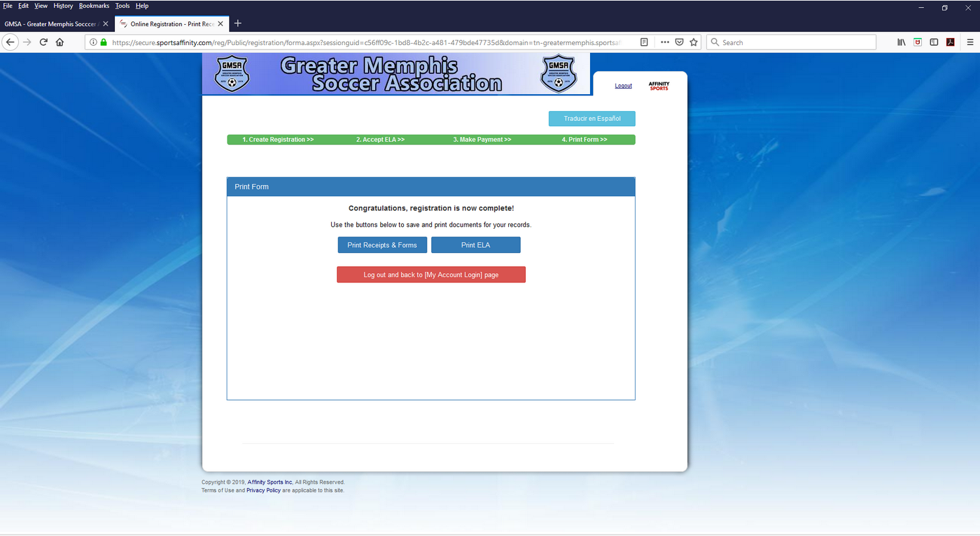Switch to the GMSA Greater Memphis Soccer tab
Image resolution: width=980 pixels, height=536 pixels.
point(51,24)
